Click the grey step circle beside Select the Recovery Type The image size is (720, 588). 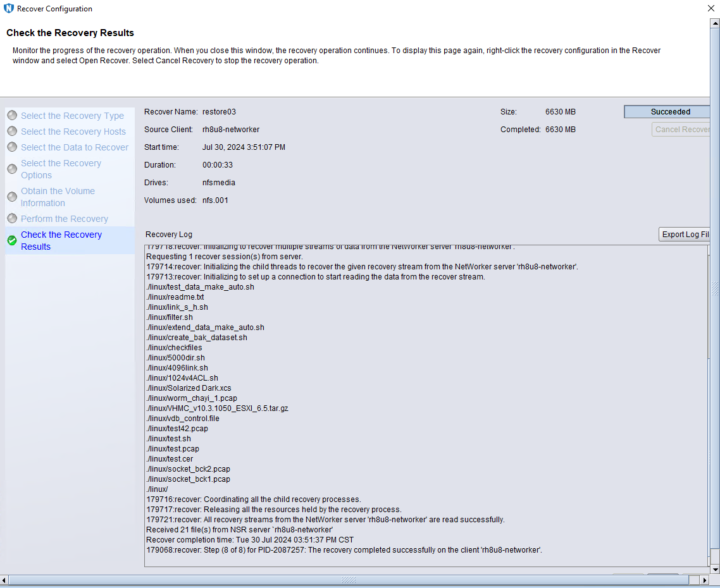tap(13, 115)
